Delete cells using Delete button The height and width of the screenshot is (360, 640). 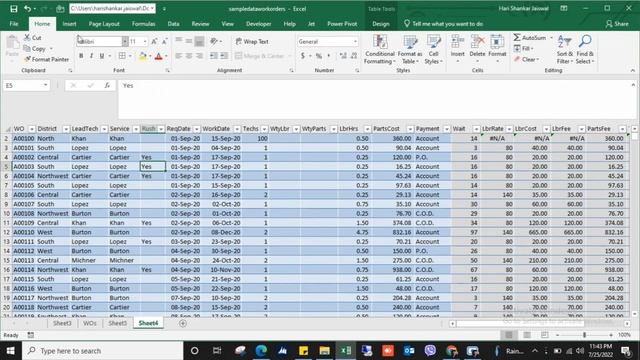pyautogui.click(x=477, y=49)
